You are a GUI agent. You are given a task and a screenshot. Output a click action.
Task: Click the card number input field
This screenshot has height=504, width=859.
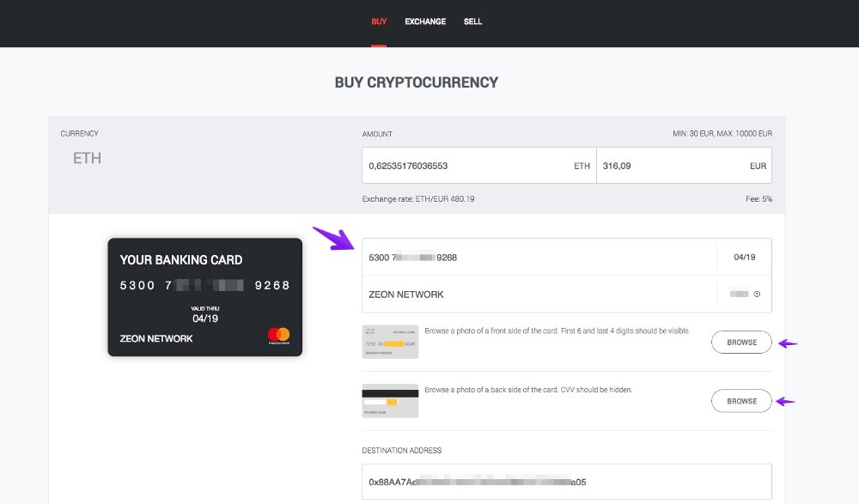pos(539,257)
